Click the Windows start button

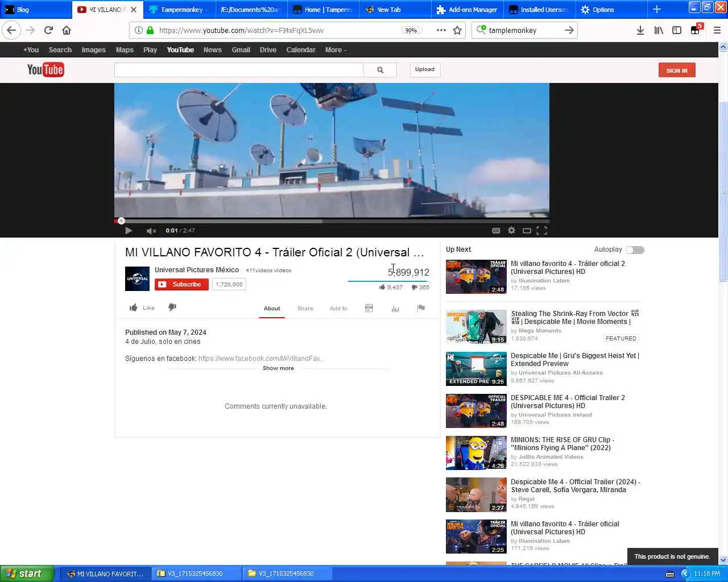pyautogui.click(x=27, y=573)
